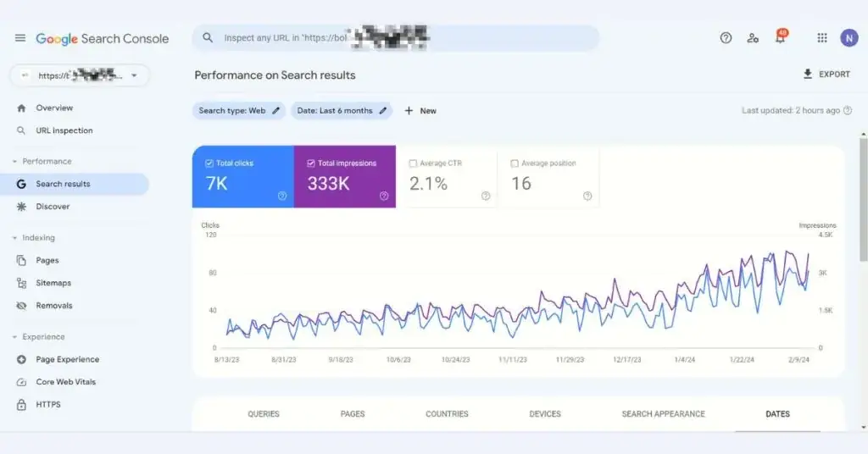The height and width of the screenshot is (454, 868).
Task: Click help icon on Average position card
Action: pyautogui.click(x=588, y=196)
